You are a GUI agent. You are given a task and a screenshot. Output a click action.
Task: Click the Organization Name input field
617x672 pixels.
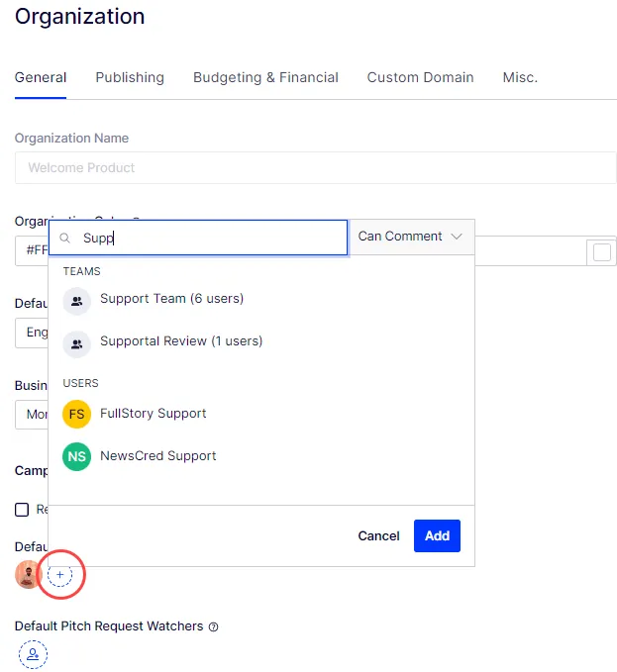click(x=316, y=167)
